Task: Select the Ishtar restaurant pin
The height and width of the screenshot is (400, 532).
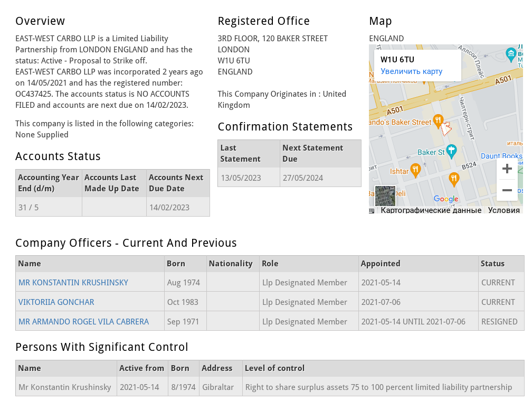Action: pyautogui.click(x=415, y=170)
